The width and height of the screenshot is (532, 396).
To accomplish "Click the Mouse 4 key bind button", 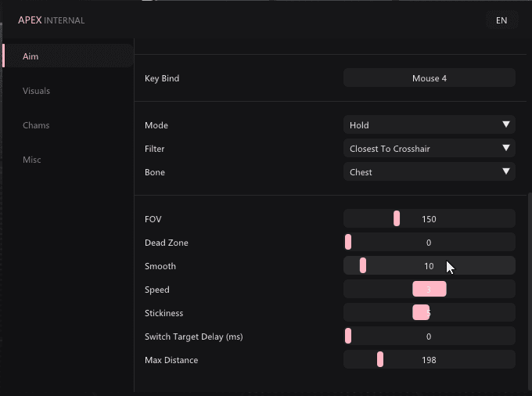I will click(x=430, y=78).
